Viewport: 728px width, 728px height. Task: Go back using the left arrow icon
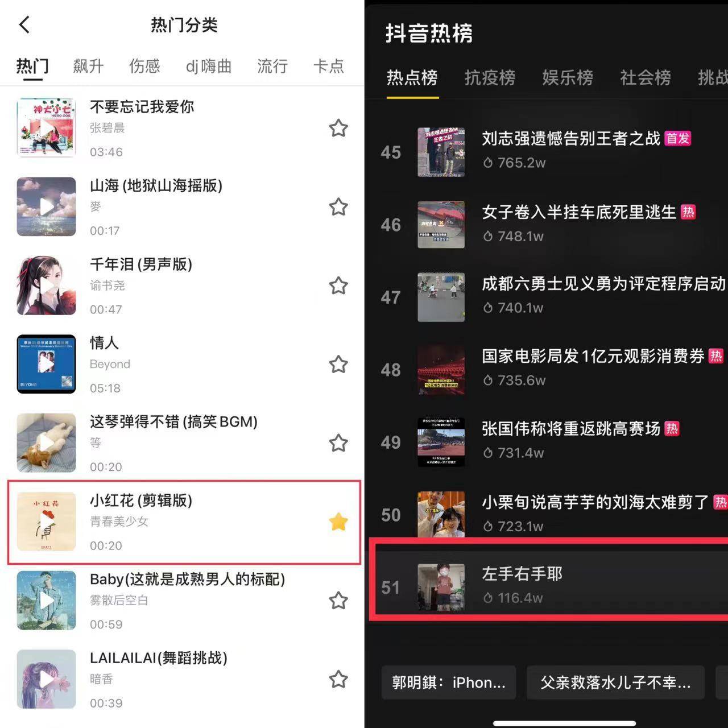click(24, 24)
